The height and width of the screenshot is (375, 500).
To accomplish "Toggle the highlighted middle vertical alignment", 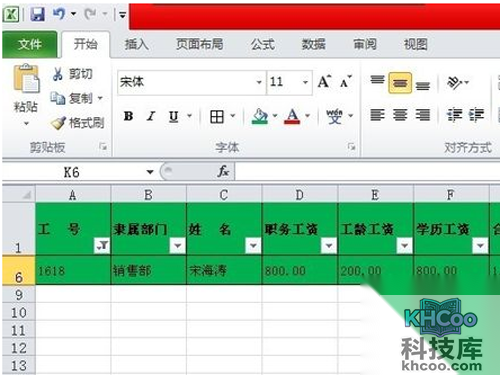I will click(400, 83).
